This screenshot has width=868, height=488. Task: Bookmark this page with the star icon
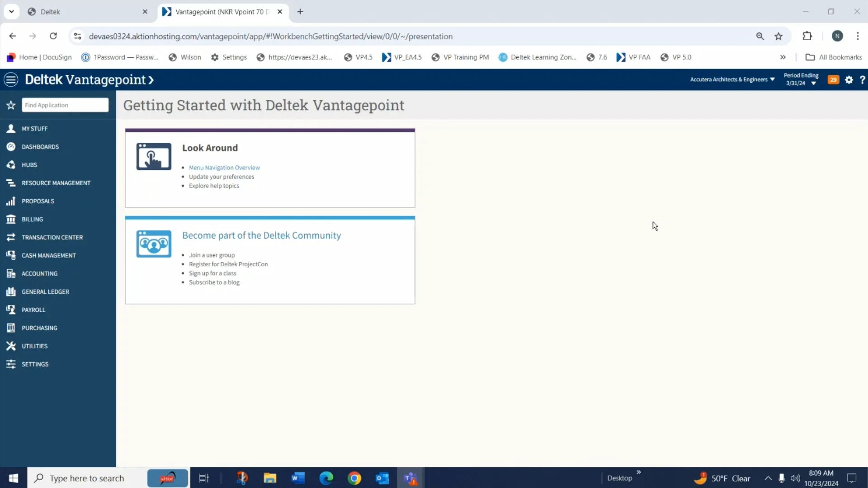[x=778, y=36]
